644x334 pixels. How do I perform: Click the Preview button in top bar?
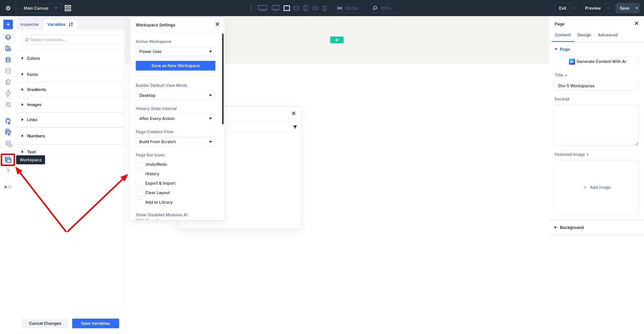point(593,8)
